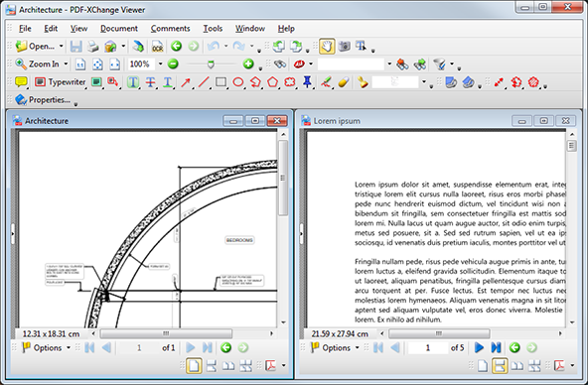Click the Fit Width icon
Screen dimensions: 588x385
tap(115, 64)
